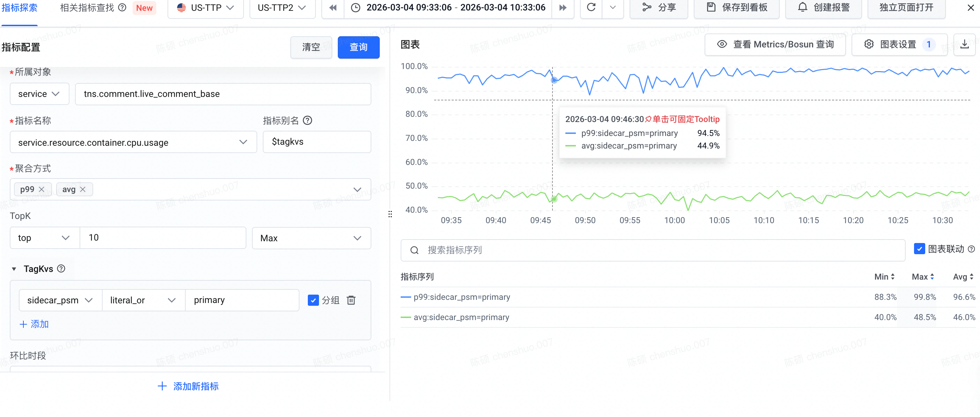Viewport: 980px width, 417px height.
Task: Hide the avg:sidecar_psm=primary series in legend
Action: (461, 317)
